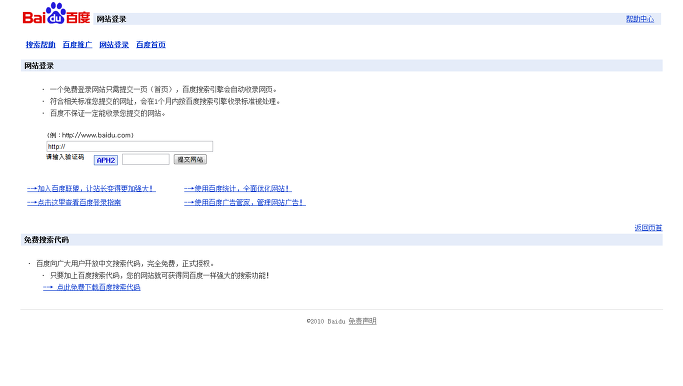The width and height of the screenshot is (683, 386).
Task: Open the 搜索帮助 navigation link
Action: 41,44
